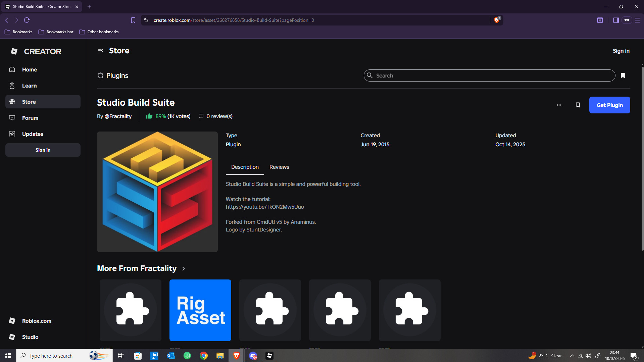The image size is (644, 362).
Task: Open the Bookmarks bar folder
Action: click(56, 32)
